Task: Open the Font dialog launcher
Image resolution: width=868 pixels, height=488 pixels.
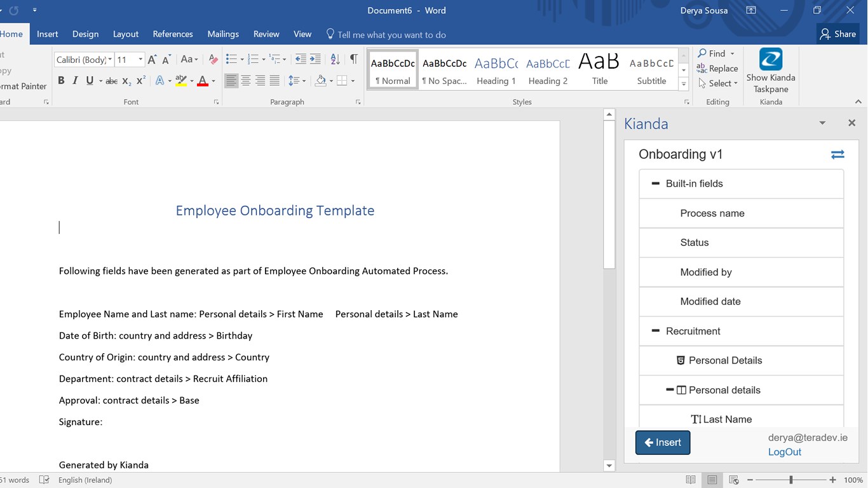Action: [x=216, y=102]
